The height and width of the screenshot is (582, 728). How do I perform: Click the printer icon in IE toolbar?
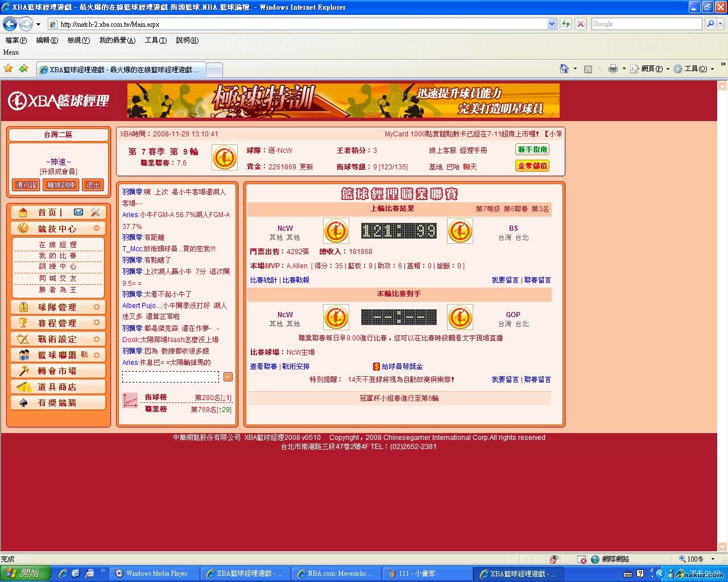coord(613,69)
